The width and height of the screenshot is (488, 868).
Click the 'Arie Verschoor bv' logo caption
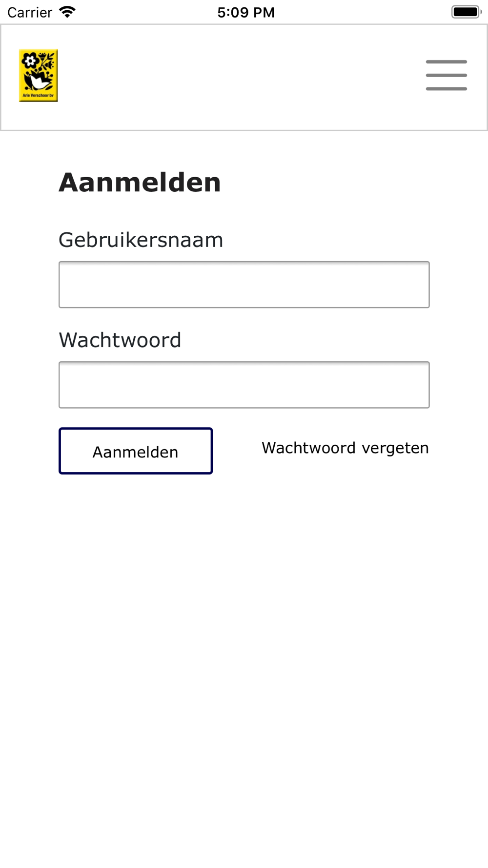[38, 96]
